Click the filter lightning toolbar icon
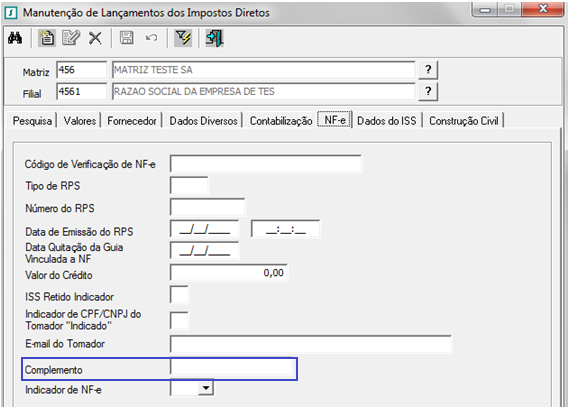This screenshot has width=569, height=407. click(183, 38)
